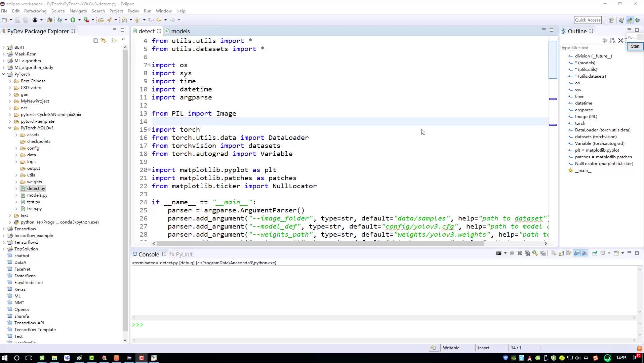Collapse the PyTorch-YOLOv3 folder

10,128
